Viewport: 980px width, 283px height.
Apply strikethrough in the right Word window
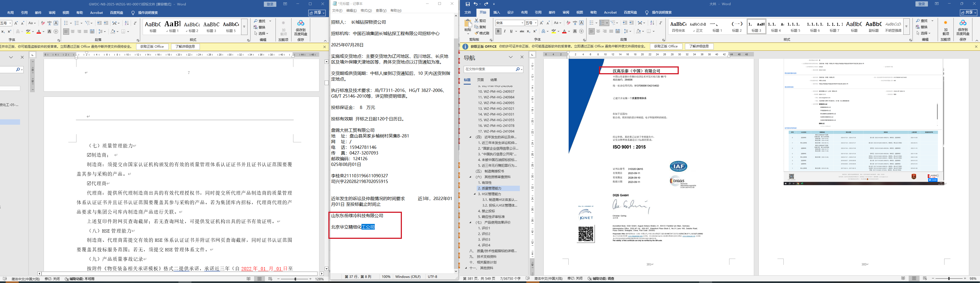522,31
